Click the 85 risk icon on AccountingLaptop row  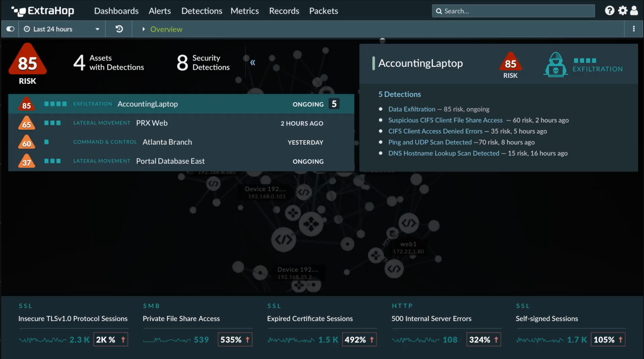coord(26,104)
